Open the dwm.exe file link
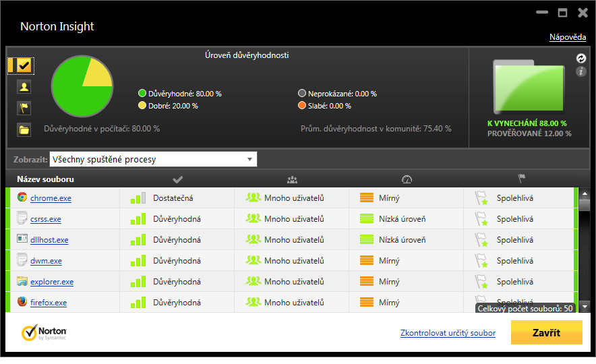The image size is (596, 364). click(46, 261)
